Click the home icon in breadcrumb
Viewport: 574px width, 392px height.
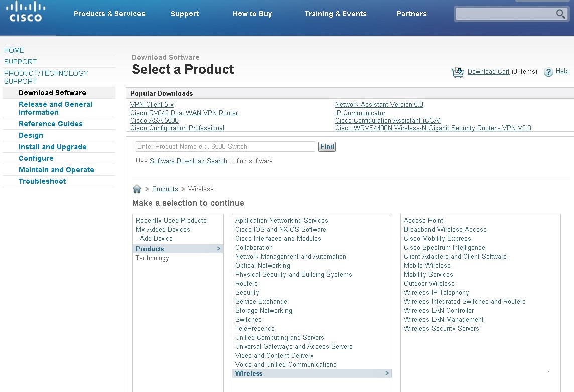tap(137, 189)
